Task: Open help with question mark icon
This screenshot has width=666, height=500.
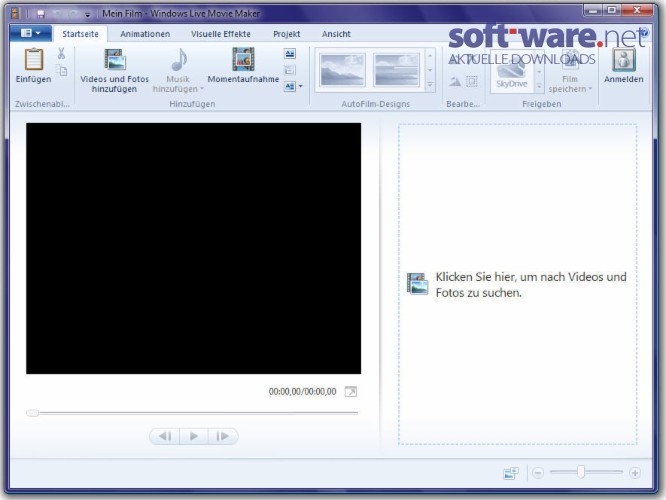Action: pos(644,32)
